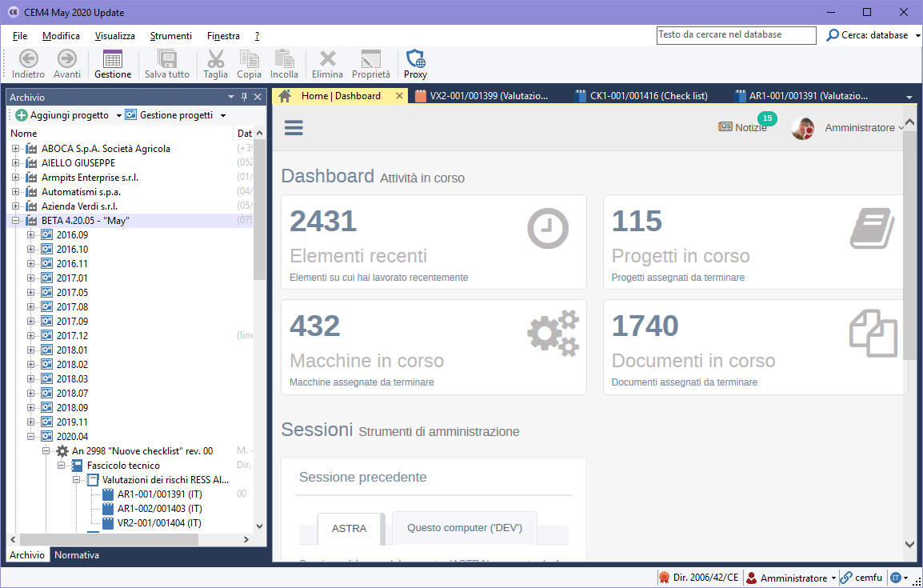Click the Salva tutto icon
The height and width of the screenshot is (588, 923).
coord(166,58)
